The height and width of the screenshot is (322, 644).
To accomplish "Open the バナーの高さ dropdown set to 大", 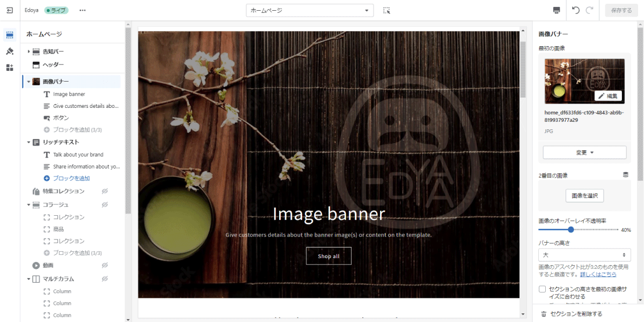I will coord(584,255).
